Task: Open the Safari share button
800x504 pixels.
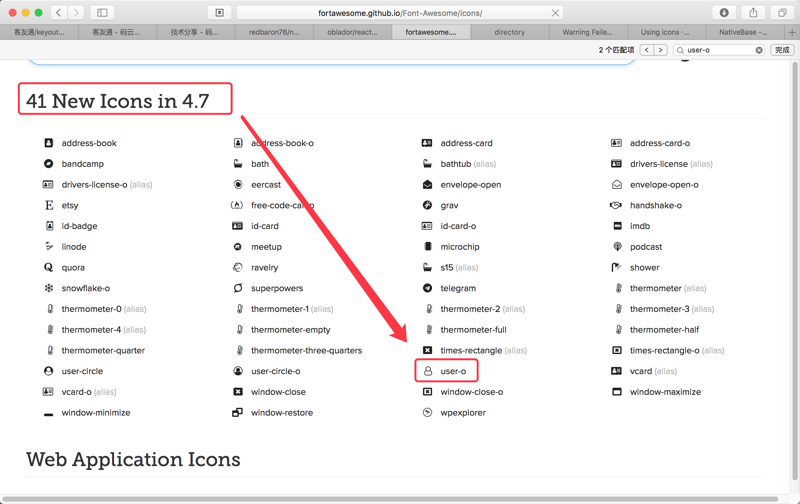Action: pyautogui.click(x=753, y=13)
